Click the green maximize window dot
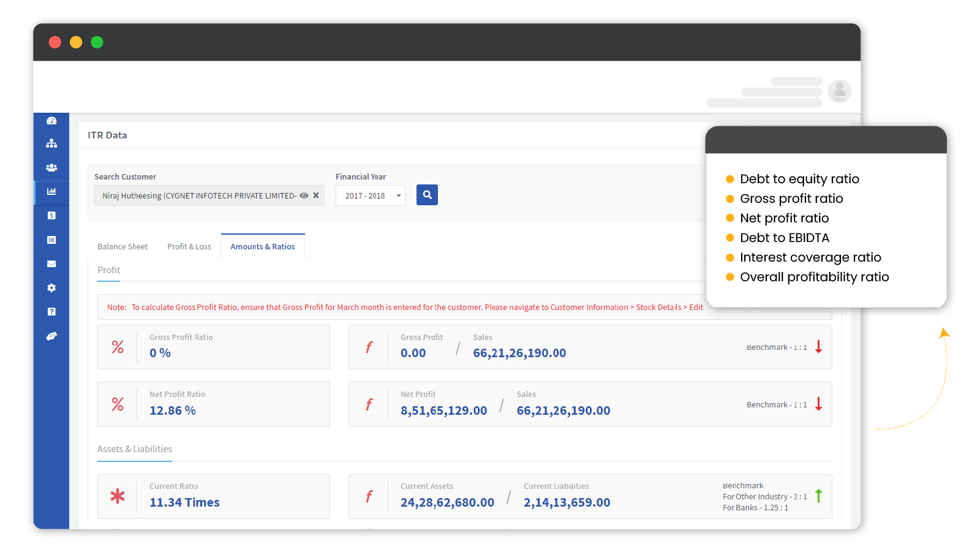This screenshot has height=552, width=980. (x=97, y=42)
